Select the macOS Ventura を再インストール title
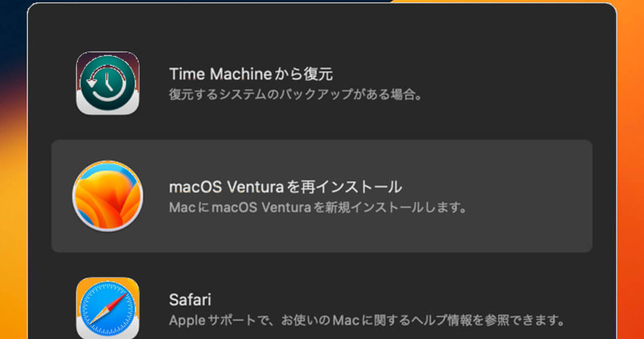This screenshot has height=339, width=644. pyautogui.click(x=286, y=187)
